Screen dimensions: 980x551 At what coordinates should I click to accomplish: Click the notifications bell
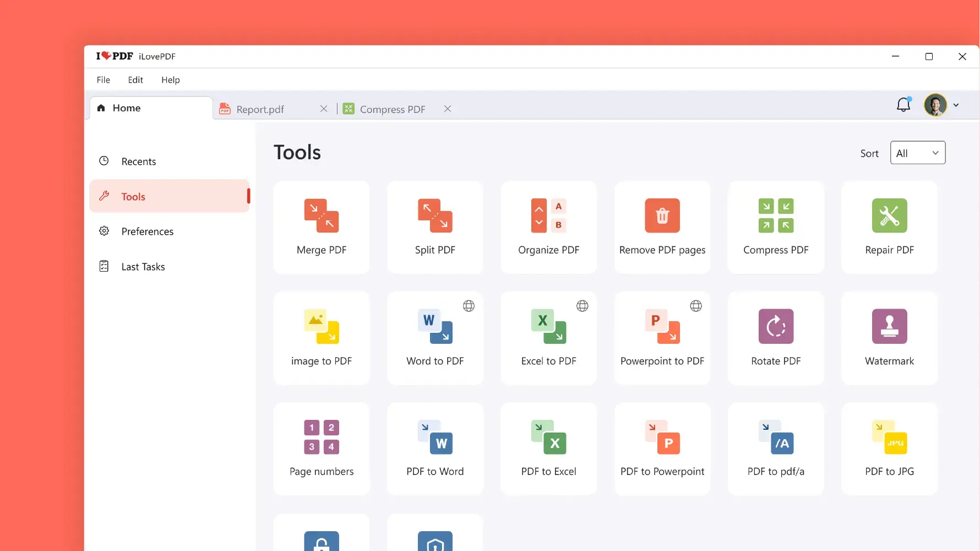[903, 105]
